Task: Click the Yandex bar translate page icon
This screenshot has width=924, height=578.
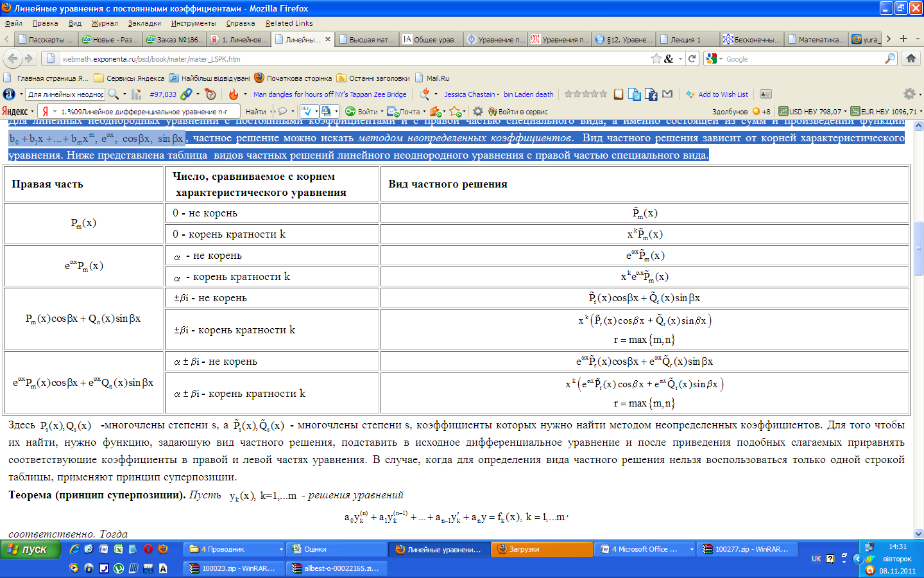Action: click(x=326, y=111)
